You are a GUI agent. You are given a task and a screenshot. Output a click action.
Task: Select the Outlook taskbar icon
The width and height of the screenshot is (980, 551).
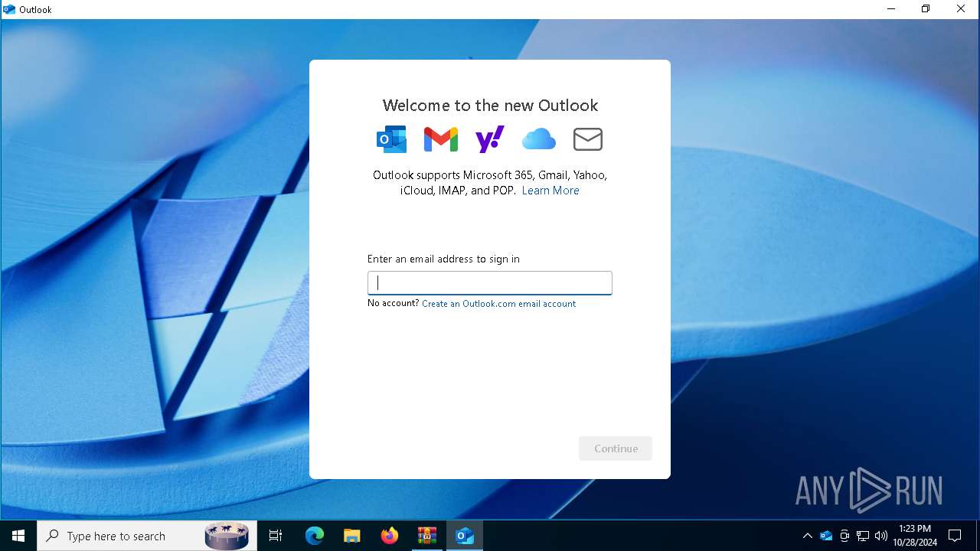pyautogui.click(x=465, y=536)
